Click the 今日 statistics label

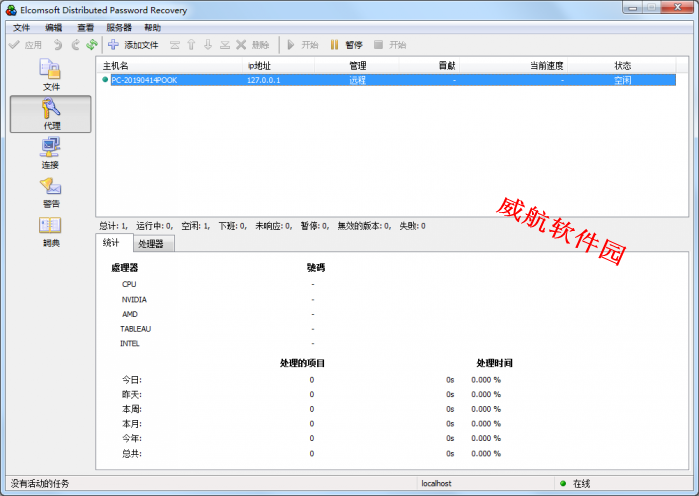tap(132, 380)
